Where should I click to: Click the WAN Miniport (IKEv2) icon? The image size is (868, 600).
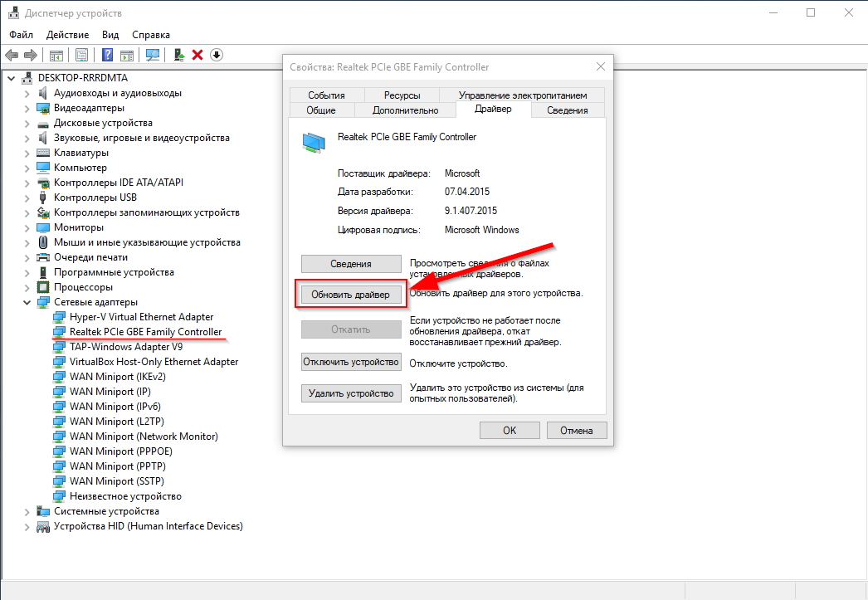[59, 377]
